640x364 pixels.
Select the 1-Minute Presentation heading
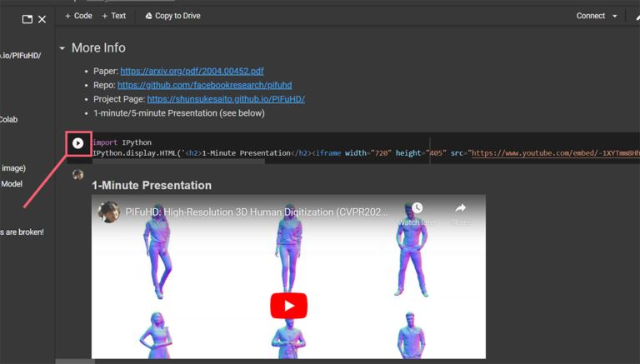point(152,185)
